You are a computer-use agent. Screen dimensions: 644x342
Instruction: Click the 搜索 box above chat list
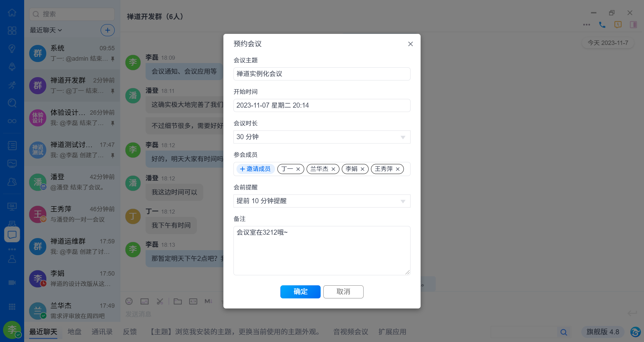tap(72, 14)
